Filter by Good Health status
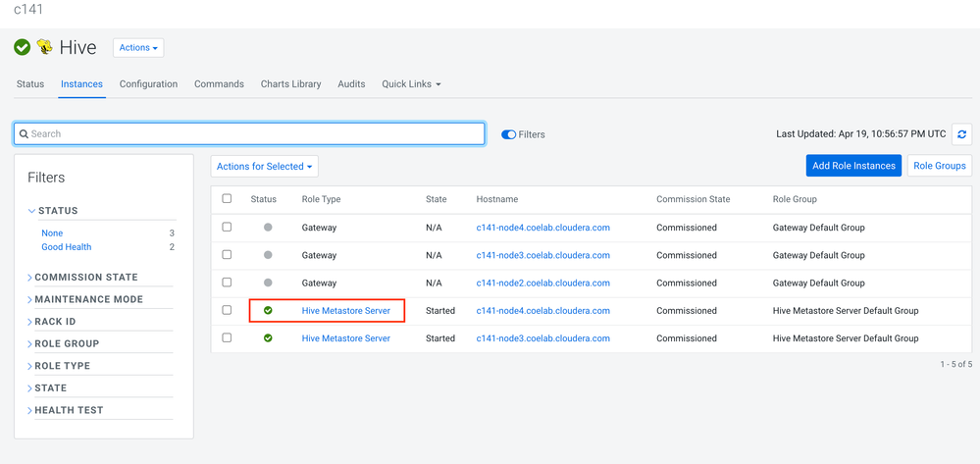Image resolution: width=980 pixels, height=464 pixels. click(67, 247)
